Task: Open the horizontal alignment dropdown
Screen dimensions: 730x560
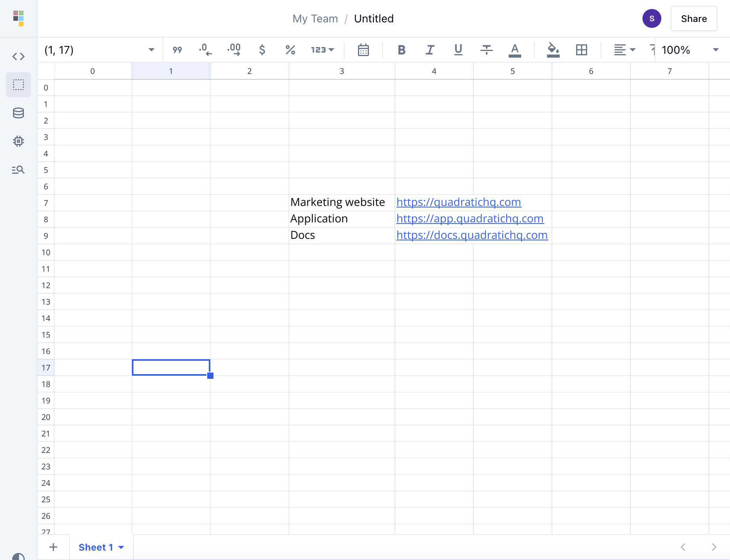Action: [624, 50]
